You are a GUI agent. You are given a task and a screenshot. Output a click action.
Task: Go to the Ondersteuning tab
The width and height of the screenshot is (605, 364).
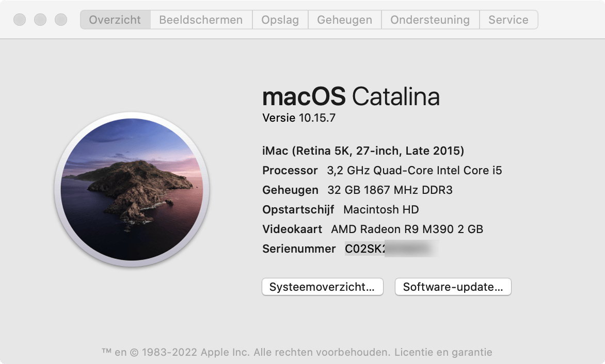pos(430,20)
